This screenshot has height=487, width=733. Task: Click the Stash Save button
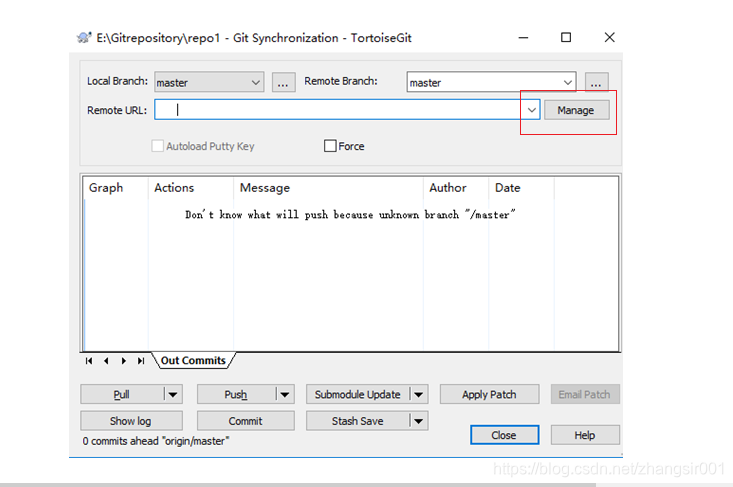pos(358,421)
